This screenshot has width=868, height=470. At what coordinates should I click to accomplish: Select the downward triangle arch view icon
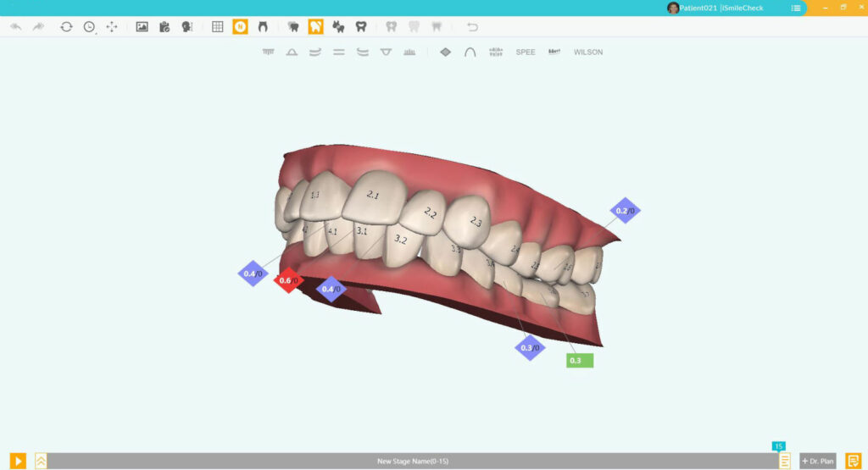tap(386, 52)
